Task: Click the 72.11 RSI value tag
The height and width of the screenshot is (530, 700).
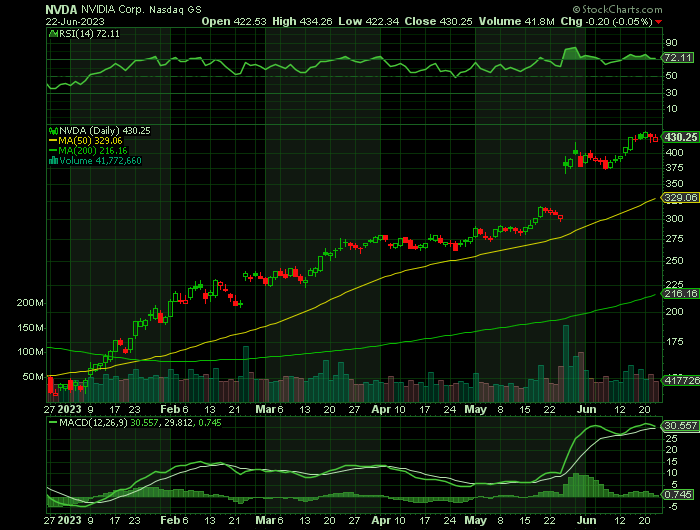Action: pos(678,58)
